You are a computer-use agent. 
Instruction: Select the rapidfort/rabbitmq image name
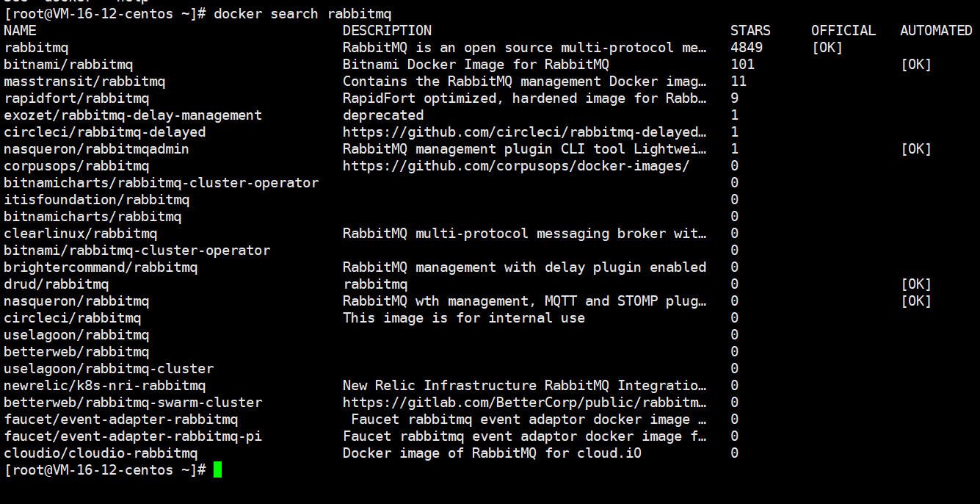point(76,98)
